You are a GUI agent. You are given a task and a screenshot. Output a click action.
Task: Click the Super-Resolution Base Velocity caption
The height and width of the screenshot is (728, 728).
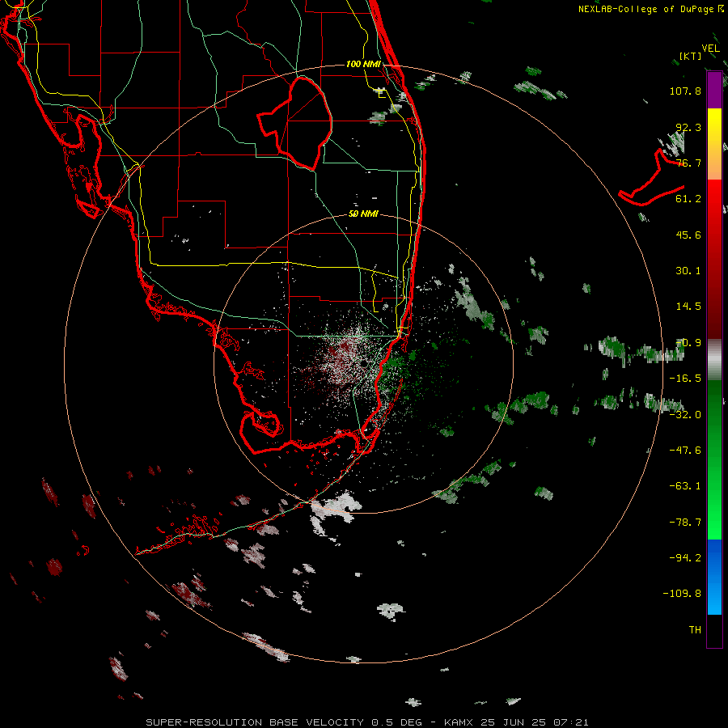(x=366, y=722)
